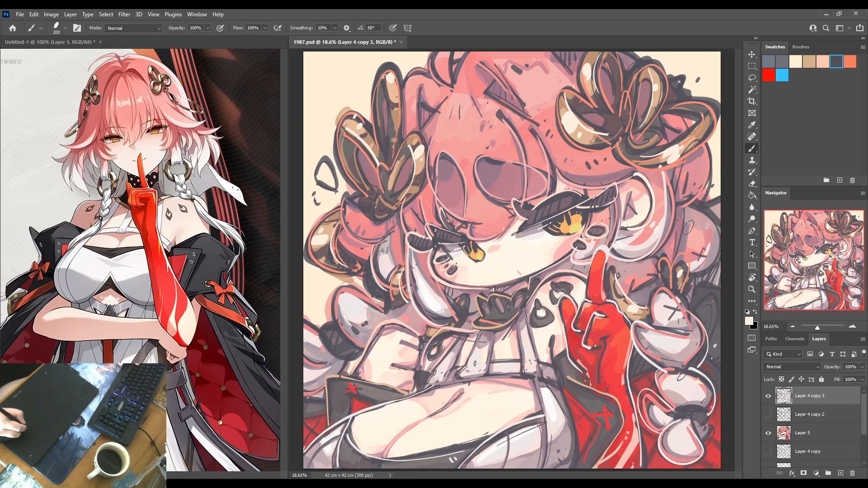Select the Paint Bucket tool
Screen dimensions: 868x488
752,196
